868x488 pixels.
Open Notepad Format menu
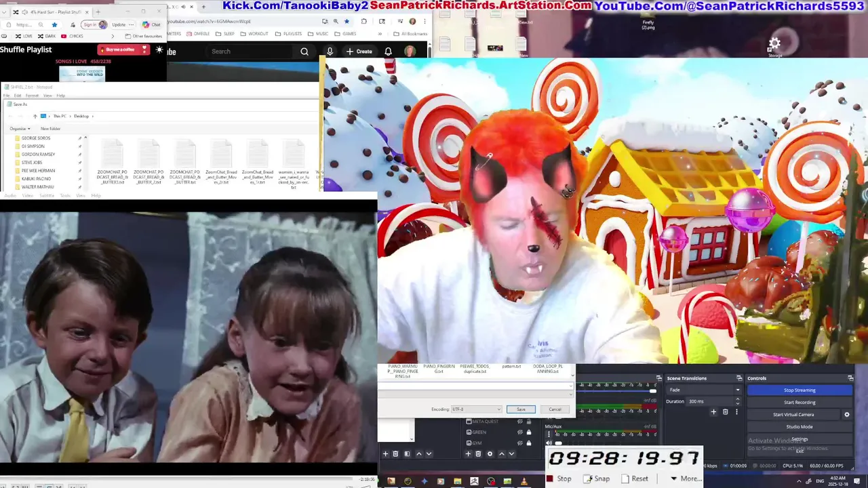(32, 96)
